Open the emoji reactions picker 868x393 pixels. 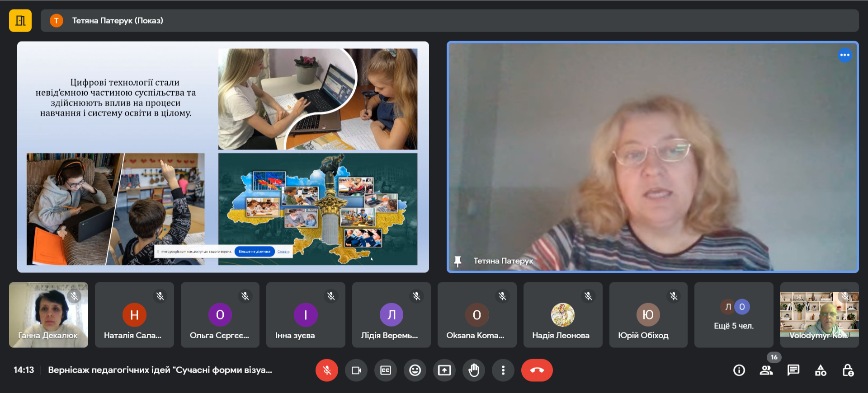pyautogui.click(x=415, y=370)
